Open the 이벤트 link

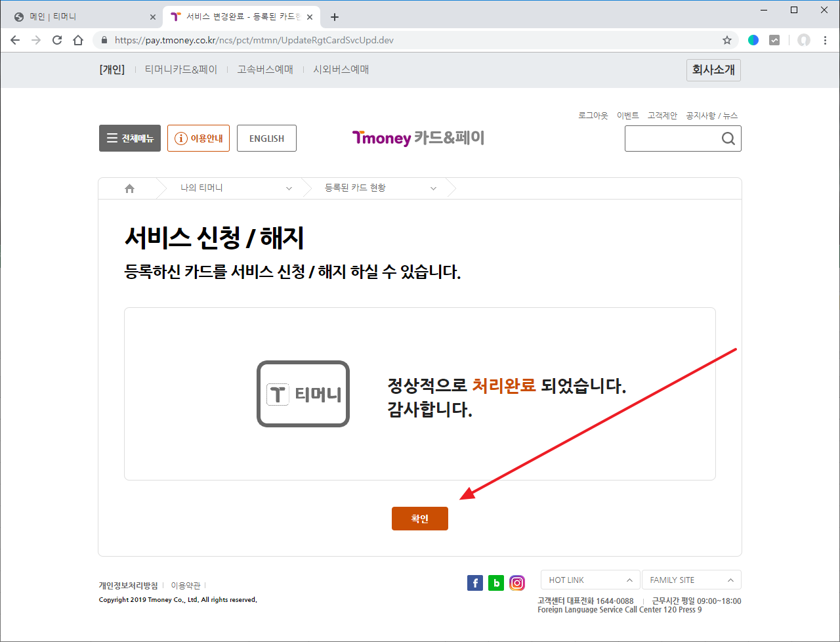coord(628,116)
